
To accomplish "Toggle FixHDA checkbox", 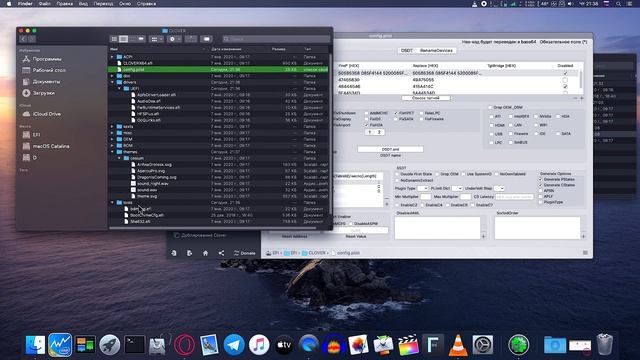I will [367, 124].
